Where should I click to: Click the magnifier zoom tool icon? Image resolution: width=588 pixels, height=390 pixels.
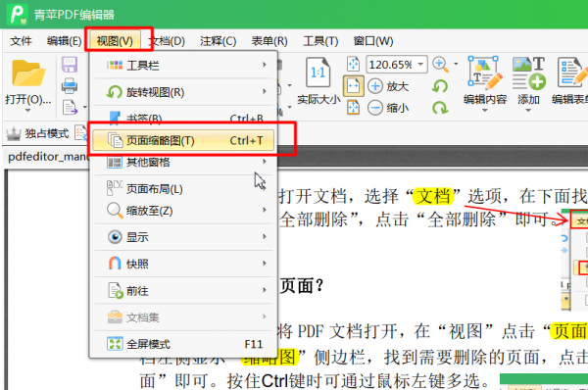coord(440,65)
